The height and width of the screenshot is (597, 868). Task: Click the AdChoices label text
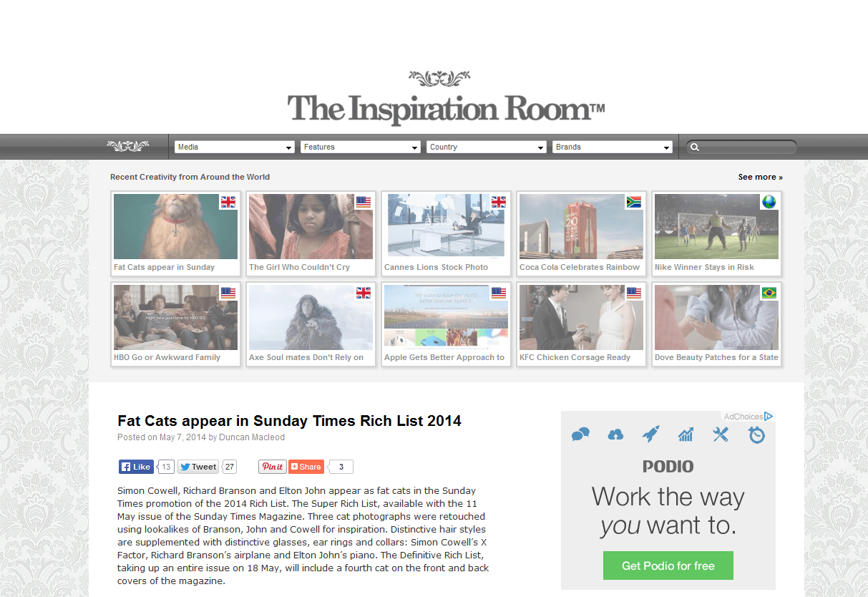[x=743, y=417]
